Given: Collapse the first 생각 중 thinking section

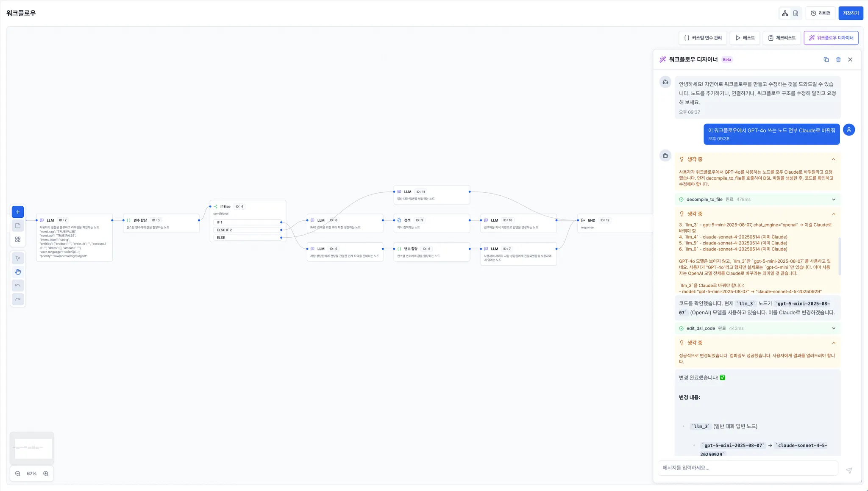Looking at the screenshot, I should point(833,159).
